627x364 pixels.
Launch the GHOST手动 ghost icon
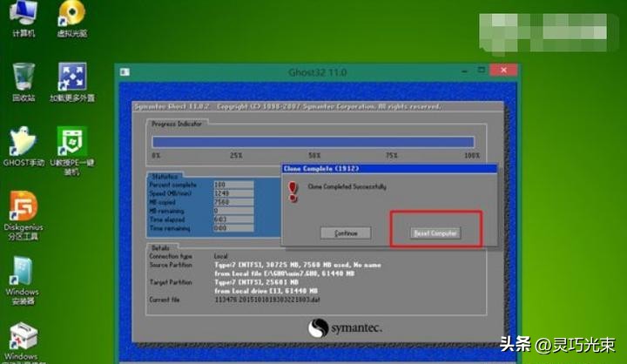(24, 147)
